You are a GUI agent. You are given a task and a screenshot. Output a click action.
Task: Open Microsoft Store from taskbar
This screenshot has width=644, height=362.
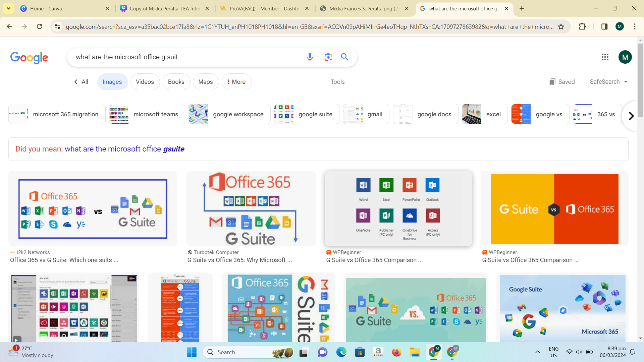(360, 352)
